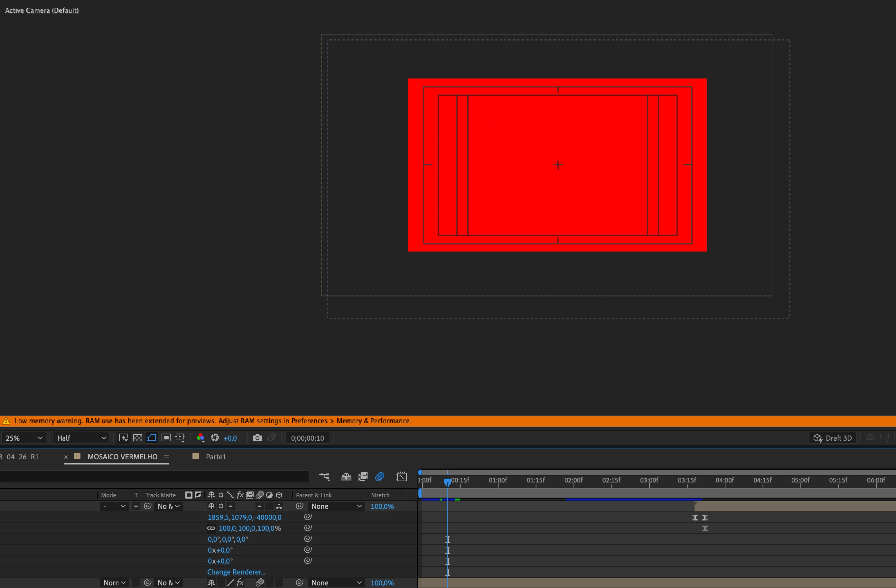Open the MOSAICO VERMELHO panel menu
The width and height of the screenshot is (896, 588).
[x=167, y=457]
